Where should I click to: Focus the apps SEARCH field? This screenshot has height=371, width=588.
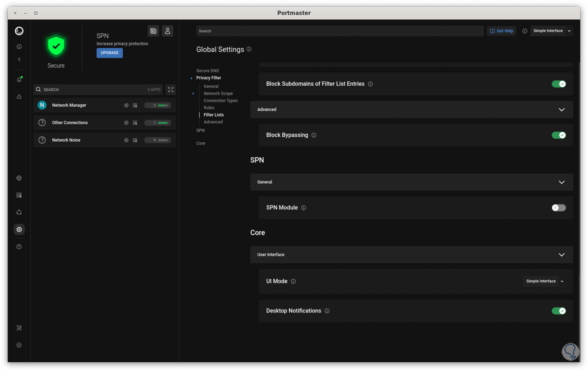(x=98, y=90)
